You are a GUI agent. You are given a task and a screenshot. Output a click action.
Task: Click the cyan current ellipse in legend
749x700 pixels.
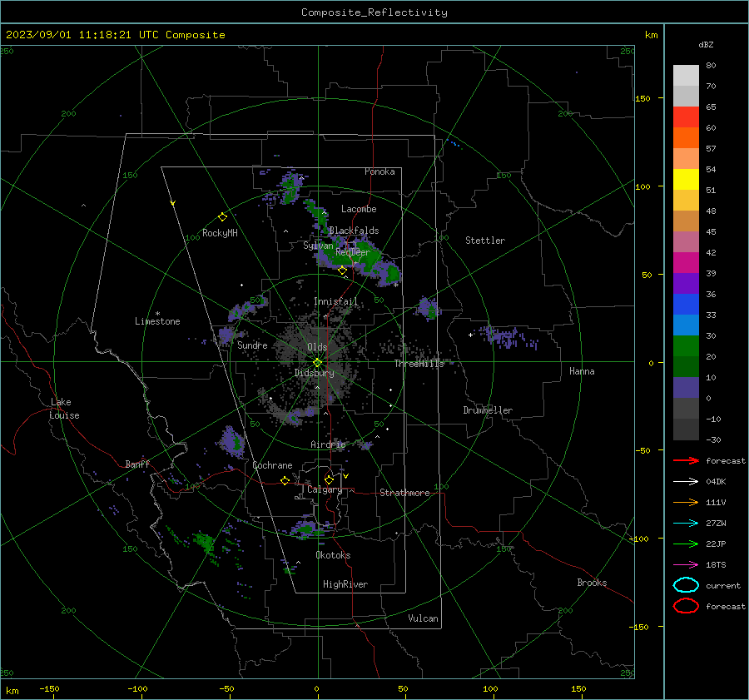pos(686,585)
